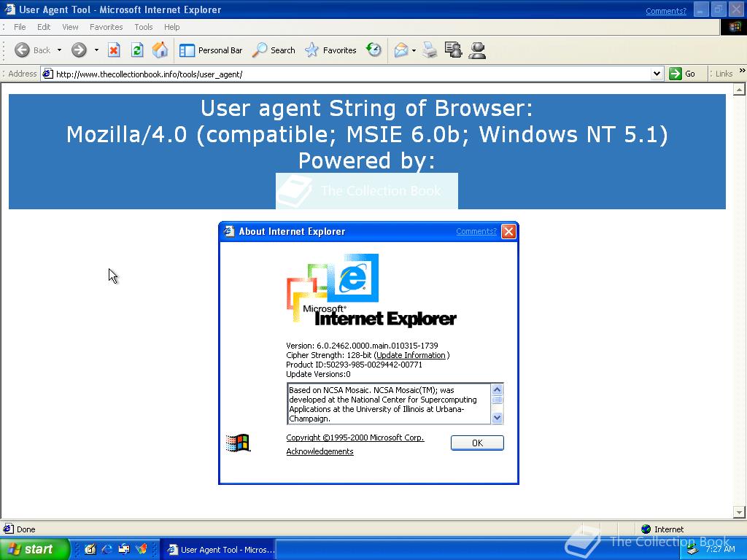Image resolution: width=747 pixels, height=560 pixels.
Task: Click the Stop page loading icon
Action: pos(114,50)
